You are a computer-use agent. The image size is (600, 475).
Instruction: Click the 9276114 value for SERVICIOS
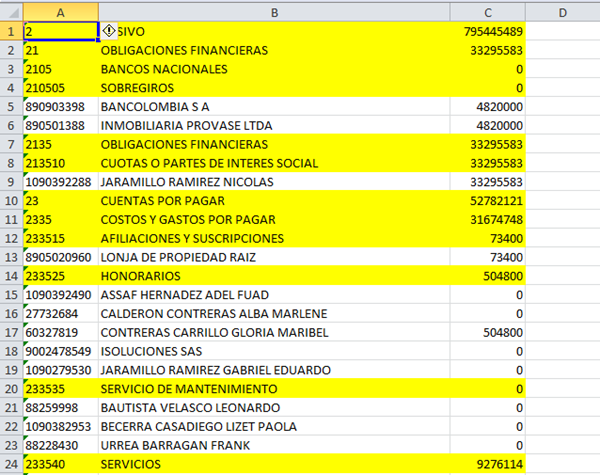(488, 464)
